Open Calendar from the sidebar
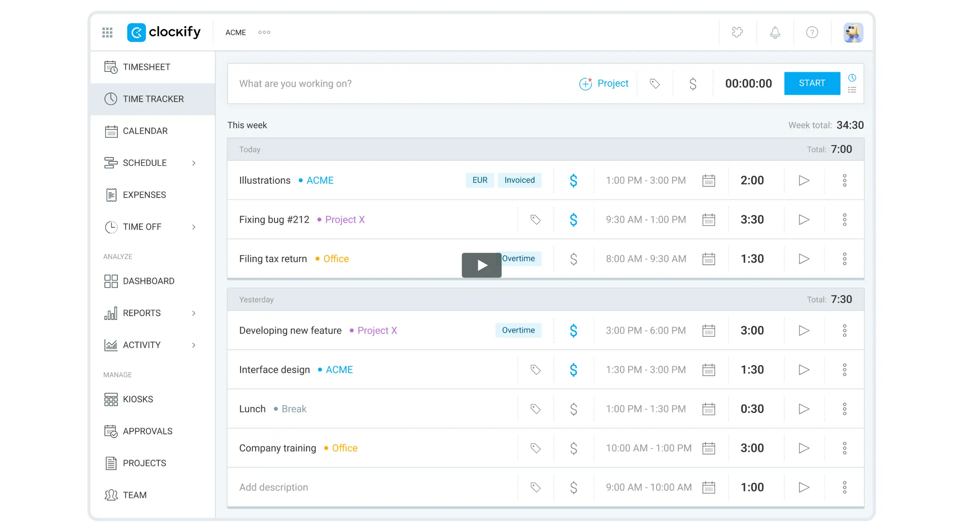 [153, 131]
